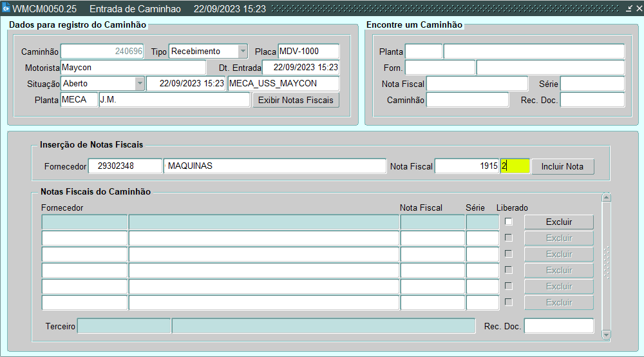Click Forn. code field in Encontre um Caminhão

440,68
